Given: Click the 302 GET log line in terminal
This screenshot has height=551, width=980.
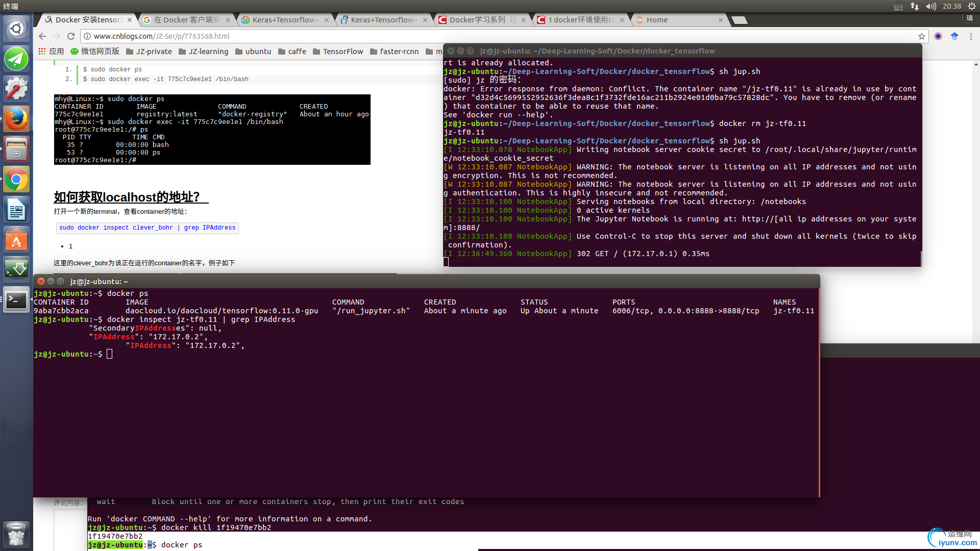Looking at the screenshot, I should click(x=576, y=254).
